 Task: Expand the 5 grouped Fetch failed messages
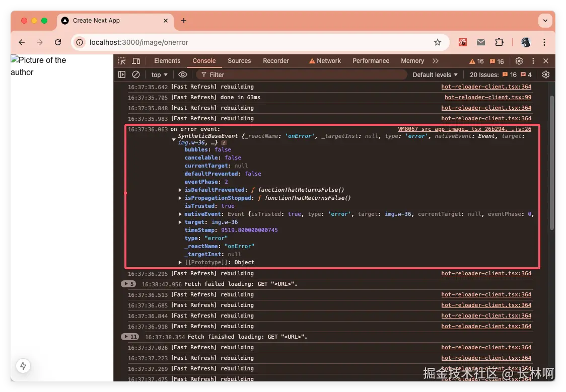(x=128, y=284)
